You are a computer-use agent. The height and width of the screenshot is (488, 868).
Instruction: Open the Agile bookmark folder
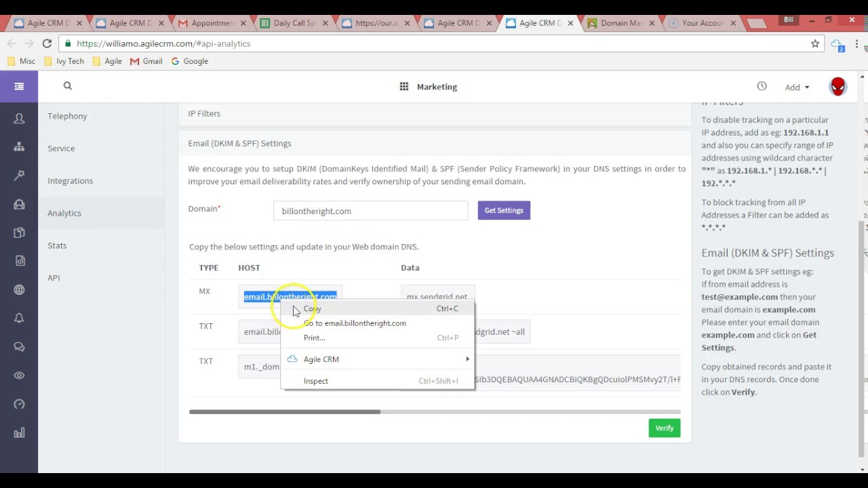(107, 61)
